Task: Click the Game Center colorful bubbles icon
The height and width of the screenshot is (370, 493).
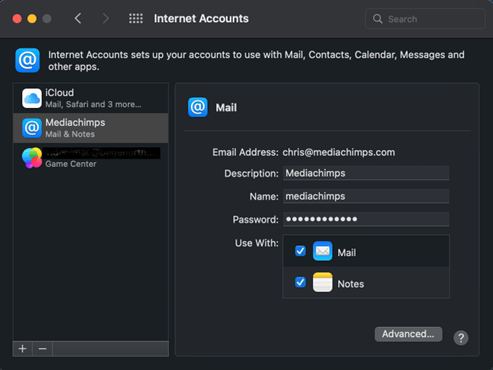Action: pyautogui.click(x=32, y=158)
